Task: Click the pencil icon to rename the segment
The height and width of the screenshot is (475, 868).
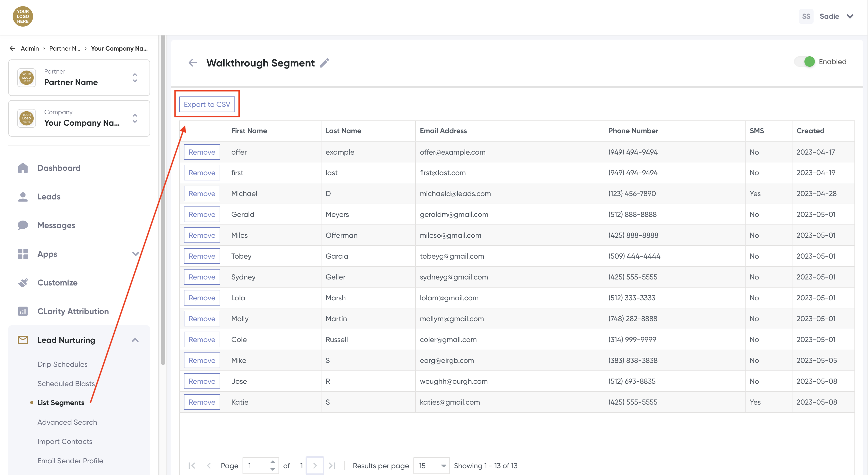Action: click(x=324, y=63)
